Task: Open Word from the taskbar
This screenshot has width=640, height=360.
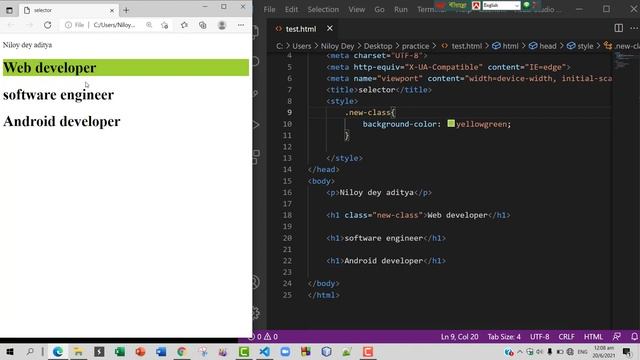Action: (161, 351)
